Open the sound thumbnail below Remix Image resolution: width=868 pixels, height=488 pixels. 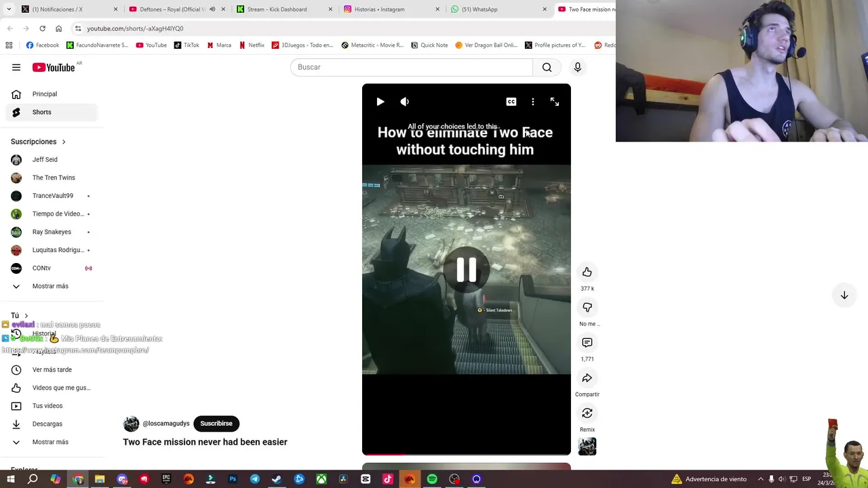tap(587, 447)
